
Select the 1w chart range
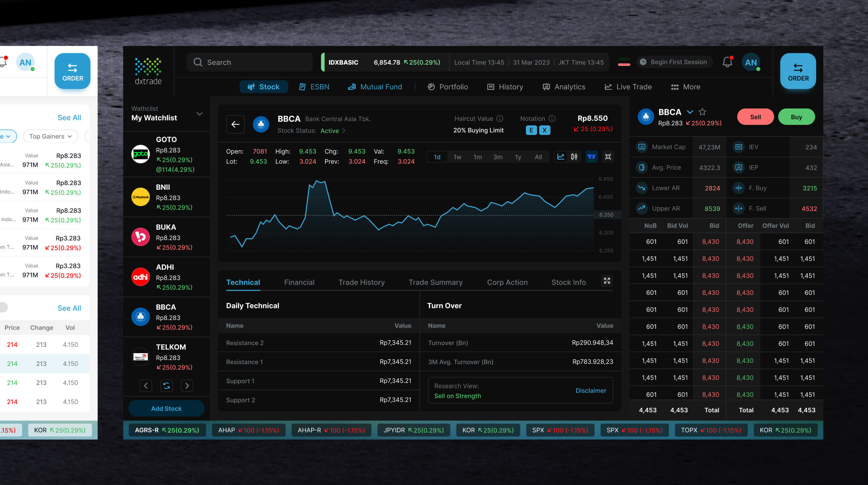[457, 157]
